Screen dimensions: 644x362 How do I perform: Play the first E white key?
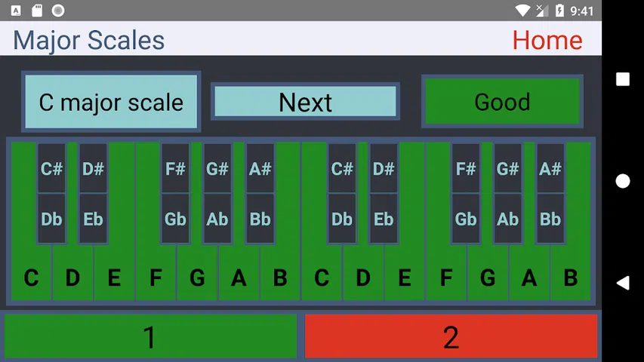coord(114,278)
